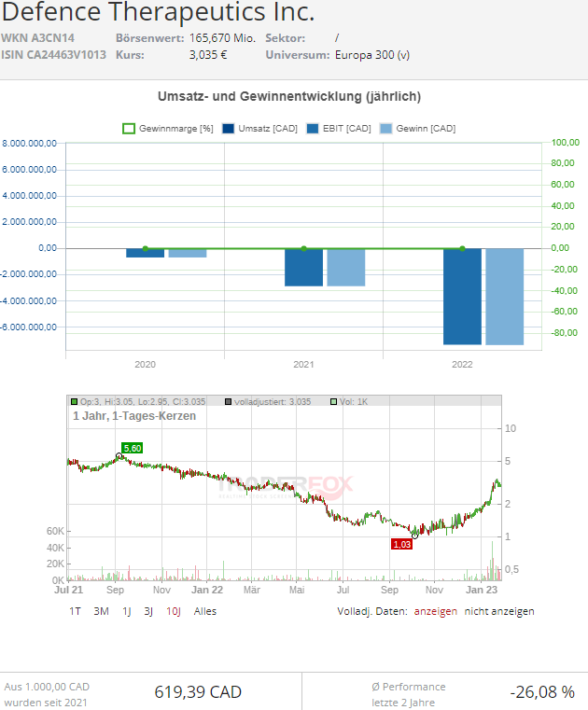Viewport: 588px width, 710px height.
Task: Click the Börsenwert value 165,670 Mio.
Action: 222,38
